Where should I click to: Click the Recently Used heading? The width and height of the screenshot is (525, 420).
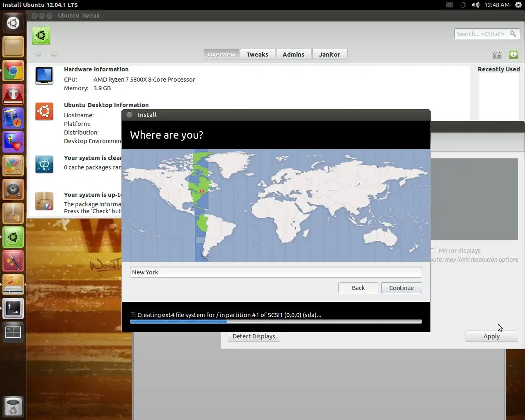click(x=499, y=69)
